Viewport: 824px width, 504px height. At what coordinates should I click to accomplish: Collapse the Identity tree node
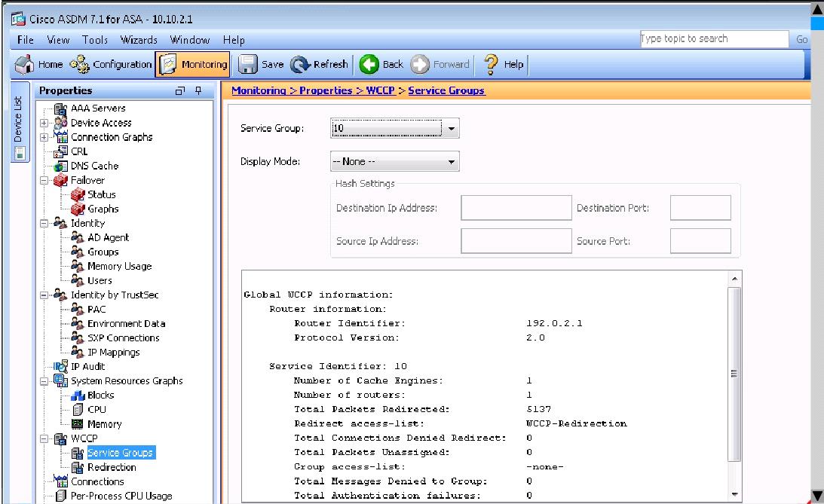point(44,223)
